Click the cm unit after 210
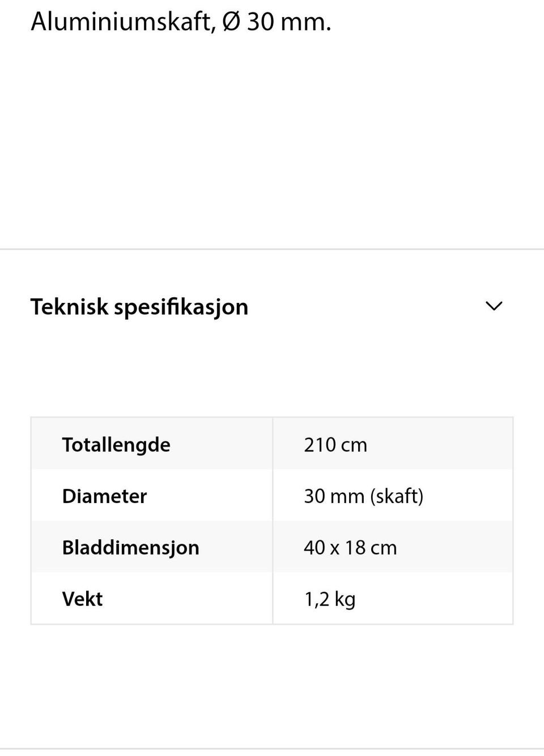The height and width of the screenshot is (756, 544). [354, 446]
